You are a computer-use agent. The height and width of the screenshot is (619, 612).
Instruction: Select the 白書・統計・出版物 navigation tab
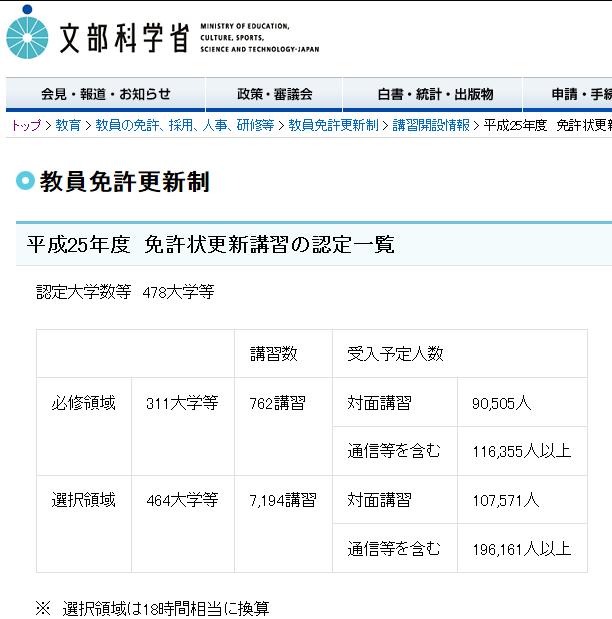[x=435, y=94]
